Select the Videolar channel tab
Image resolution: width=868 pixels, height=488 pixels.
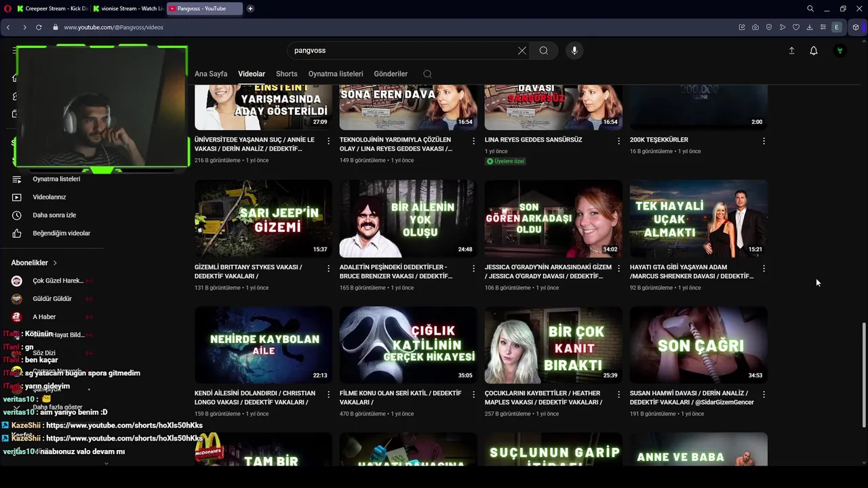(x=252, y=74)
